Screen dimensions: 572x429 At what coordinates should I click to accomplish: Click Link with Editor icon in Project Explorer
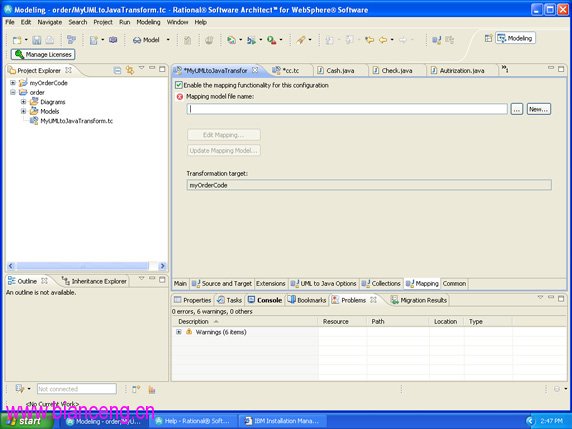tap(130, 70)
